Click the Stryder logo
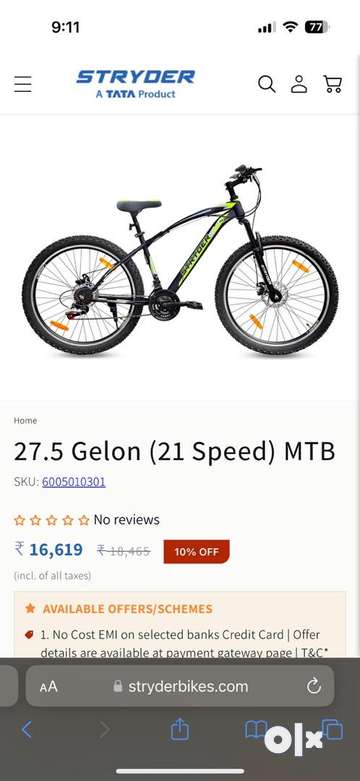The image size is (360, 781). click(135, 84)
